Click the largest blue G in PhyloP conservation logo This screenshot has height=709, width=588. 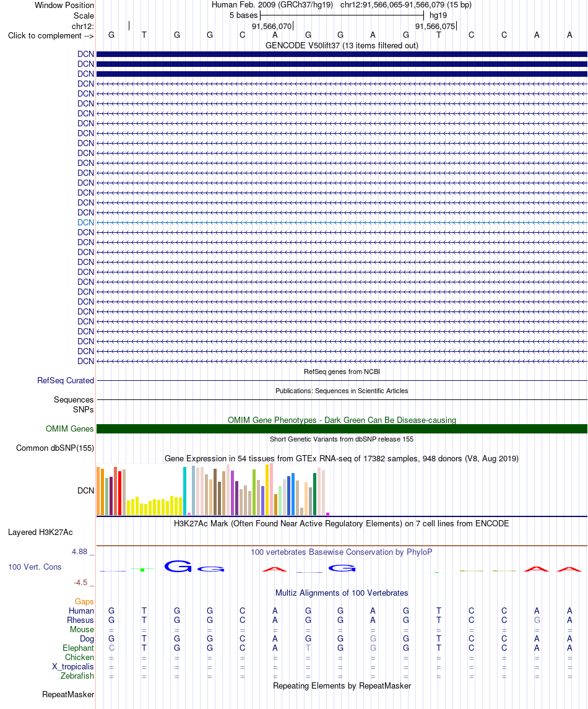178,566
